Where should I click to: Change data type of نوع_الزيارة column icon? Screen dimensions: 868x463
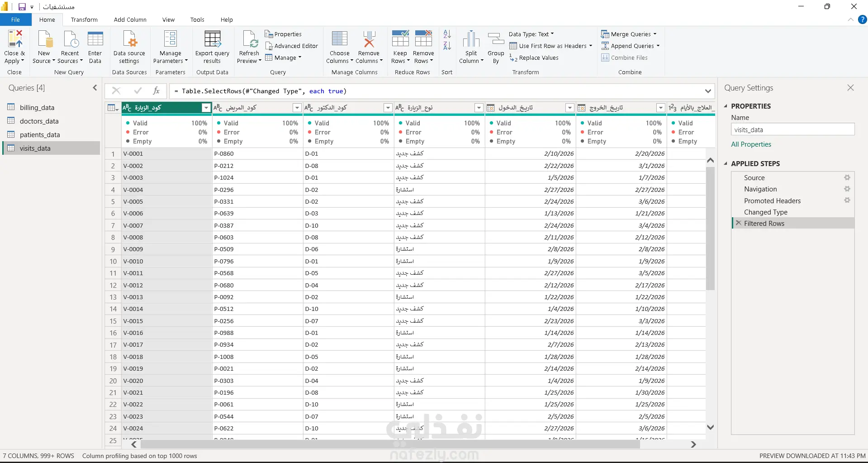tap(399, 108)
